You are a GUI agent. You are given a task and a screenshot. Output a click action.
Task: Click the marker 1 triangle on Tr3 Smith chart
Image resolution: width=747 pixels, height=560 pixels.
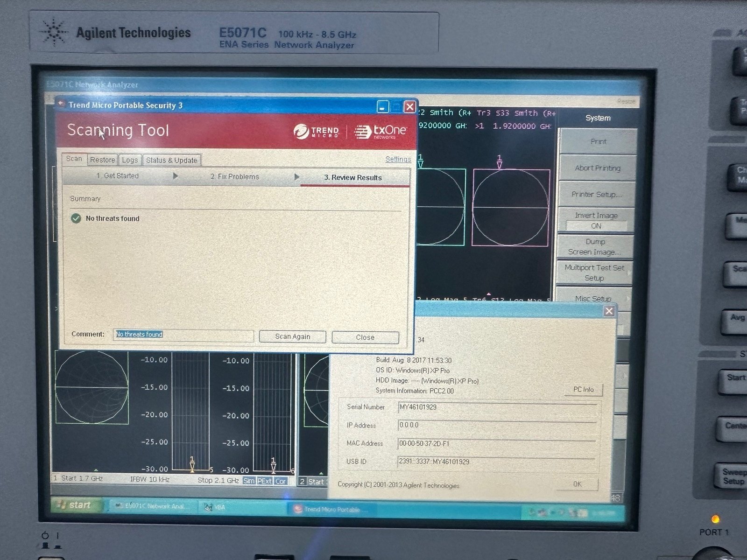[x=499, y=164]
